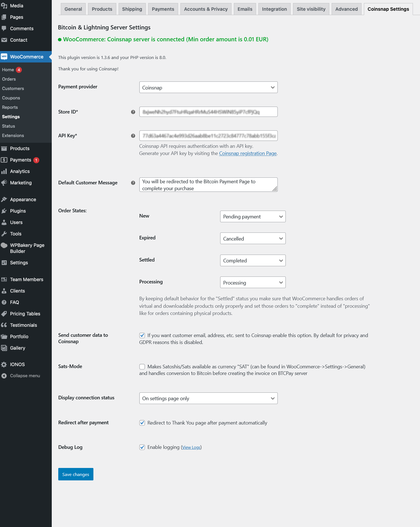Click the WPBakery Page Builder icon
420x527 pixels.
[x=4, y=245]
